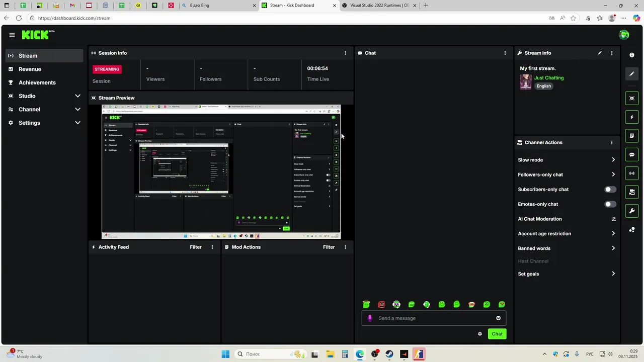The width and height of the screenshot is (644, 362).
Task: Open Stream info panel options menu
Action: click(x=612, y=53)
